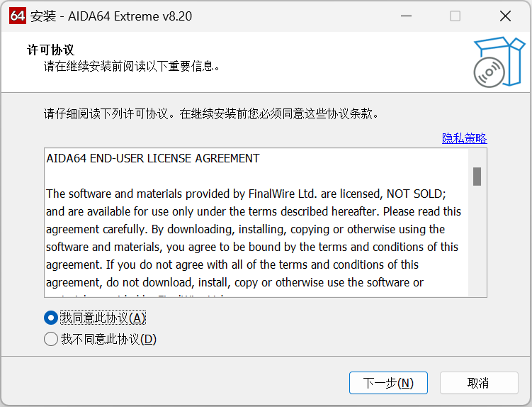532x407 pixels.
Task: Open the 隐私策略 privacy policy link
Action: point(464,138)
